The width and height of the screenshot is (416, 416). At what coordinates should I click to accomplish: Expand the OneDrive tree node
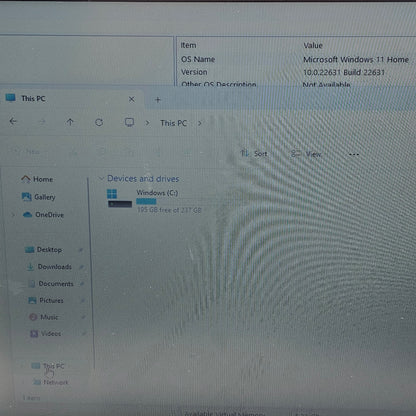click(x=13, y=215)
